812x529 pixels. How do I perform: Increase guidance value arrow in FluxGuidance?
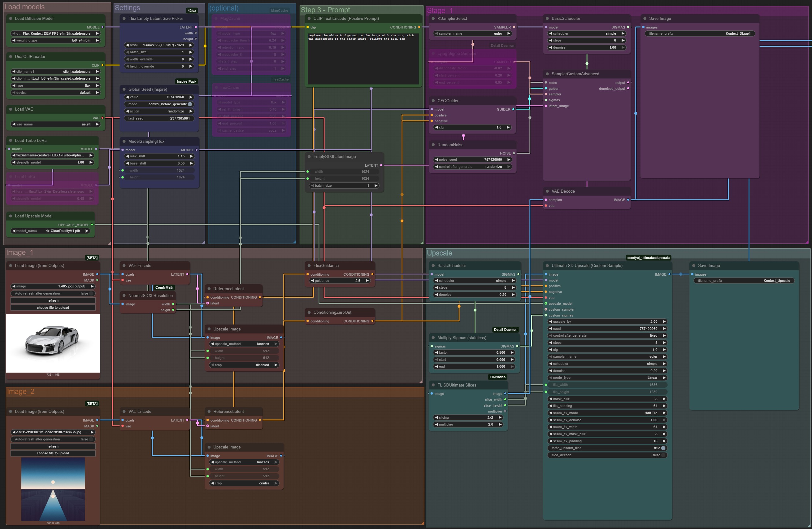[x=367, y=281]
